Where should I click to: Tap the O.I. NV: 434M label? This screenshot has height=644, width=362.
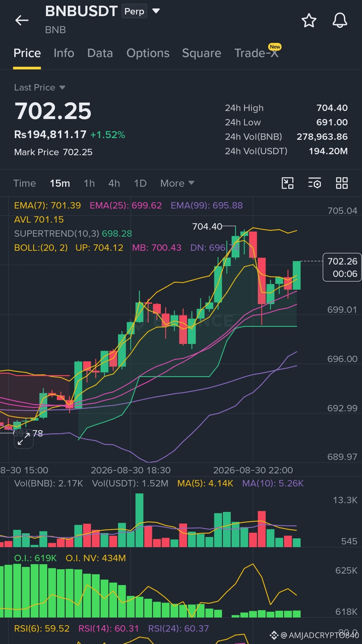96,558
